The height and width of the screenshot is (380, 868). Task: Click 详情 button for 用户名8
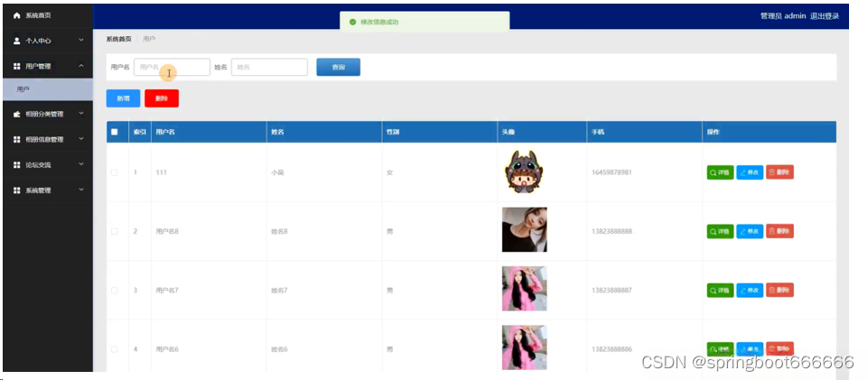pos(720,231)
